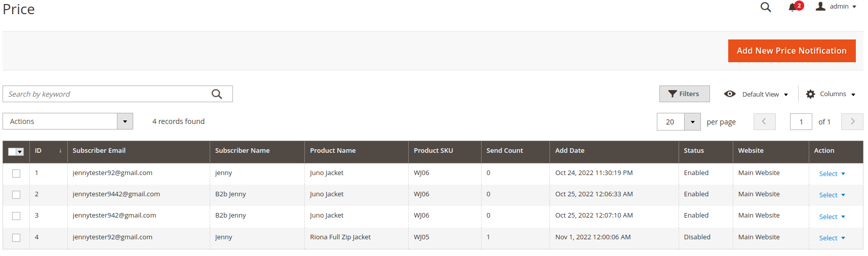This screenshot has height=256, width=868.
Task: Sort by Product SKU column header
Action: tap(445, 151)
